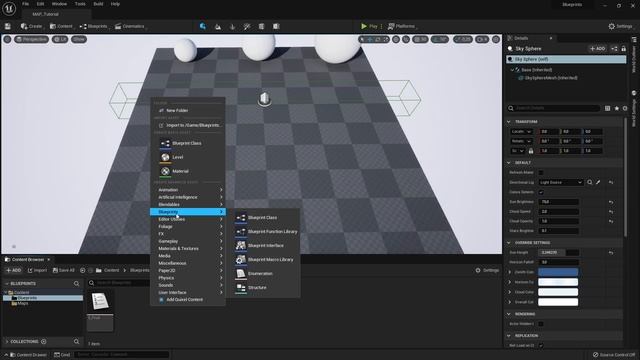640x360 pixels.
Task: Activate the Foliage mode icon
Action: (233, 27)
